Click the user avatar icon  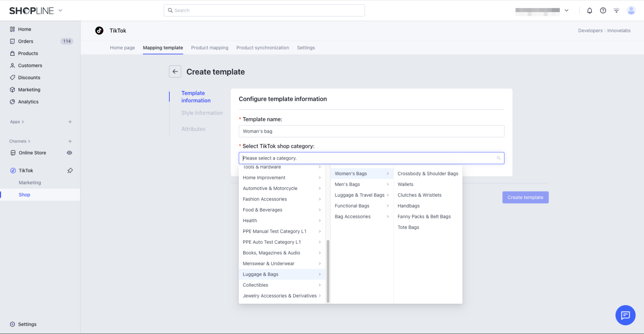(631, 11)
